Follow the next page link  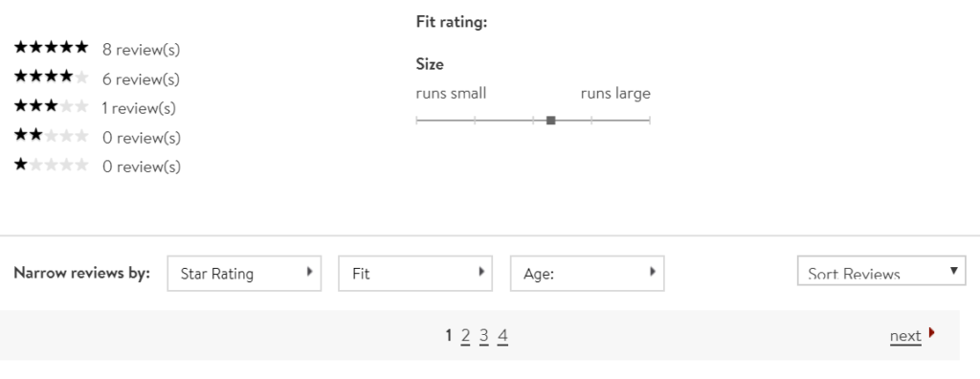[x=905, y=337]
